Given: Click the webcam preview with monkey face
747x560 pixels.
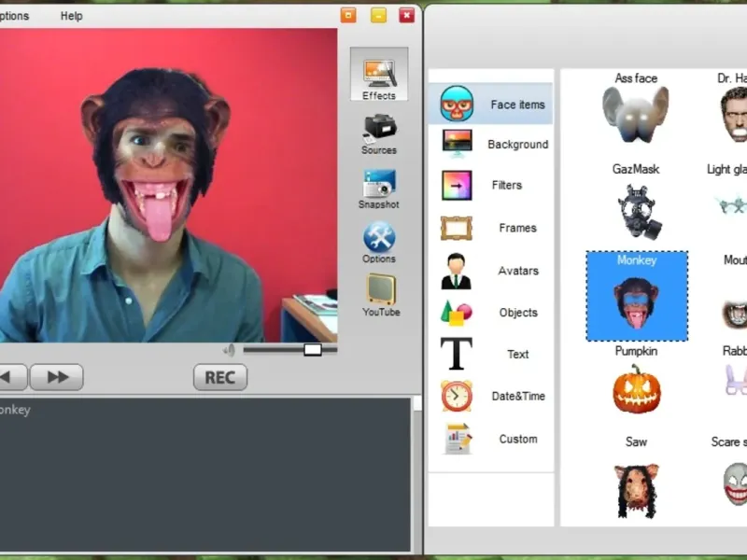Looking at the screenshot, I should coord(168,185).
